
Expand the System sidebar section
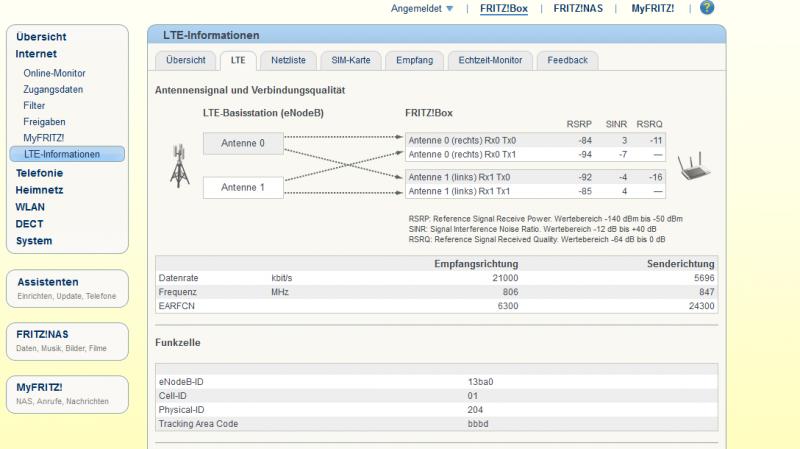point(34,241)
